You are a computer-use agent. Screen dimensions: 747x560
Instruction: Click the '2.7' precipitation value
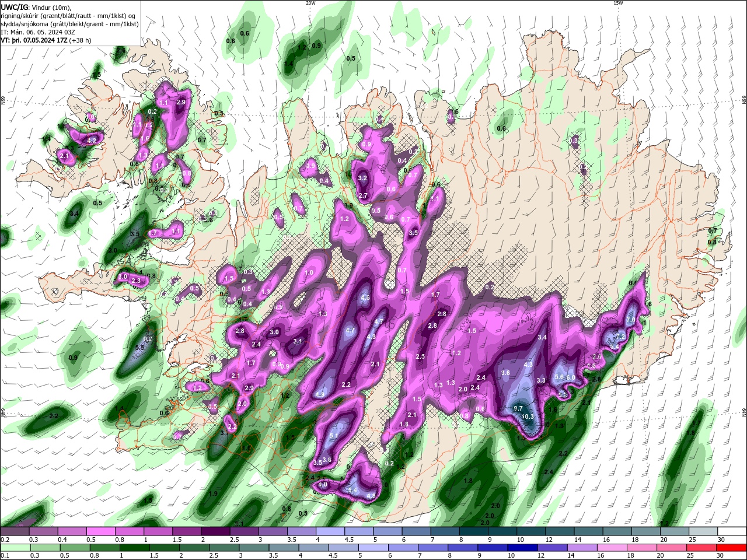click(x=363, y=196)
